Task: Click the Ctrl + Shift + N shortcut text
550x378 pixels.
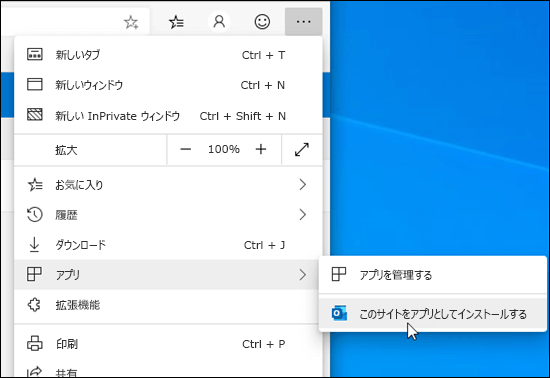Action: coord(243,116)
